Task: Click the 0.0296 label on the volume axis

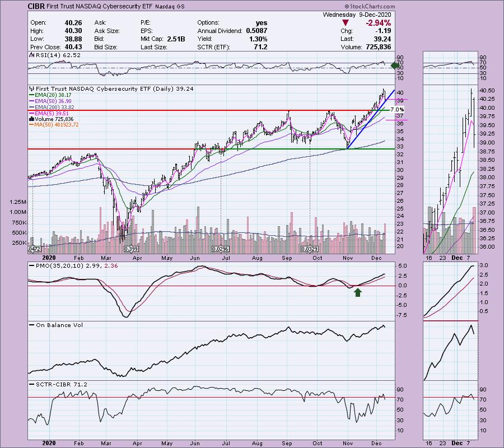Action: coord(221,249)
